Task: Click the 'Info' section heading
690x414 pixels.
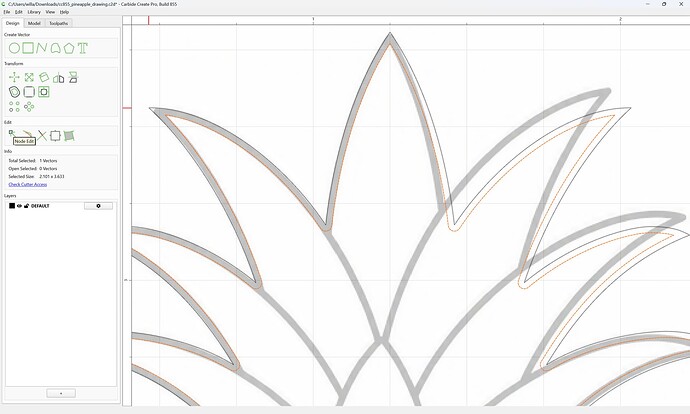Action: click(x=8, y=151)
